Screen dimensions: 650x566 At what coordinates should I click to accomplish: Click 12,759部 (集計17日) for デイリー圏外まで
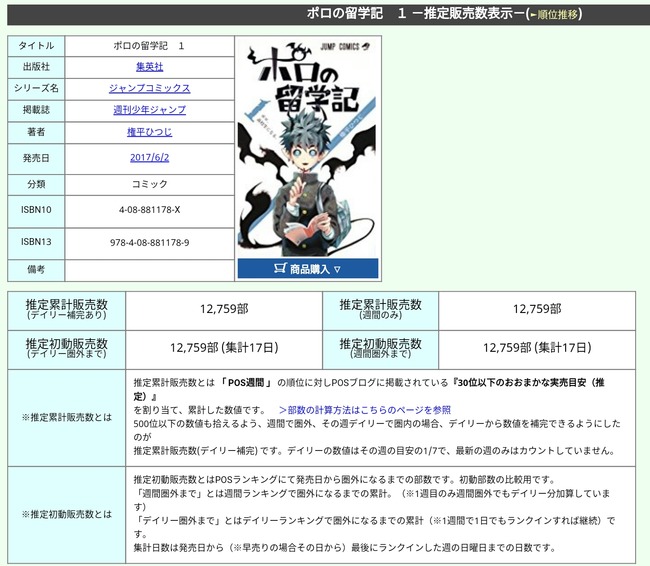coord(224,347)
